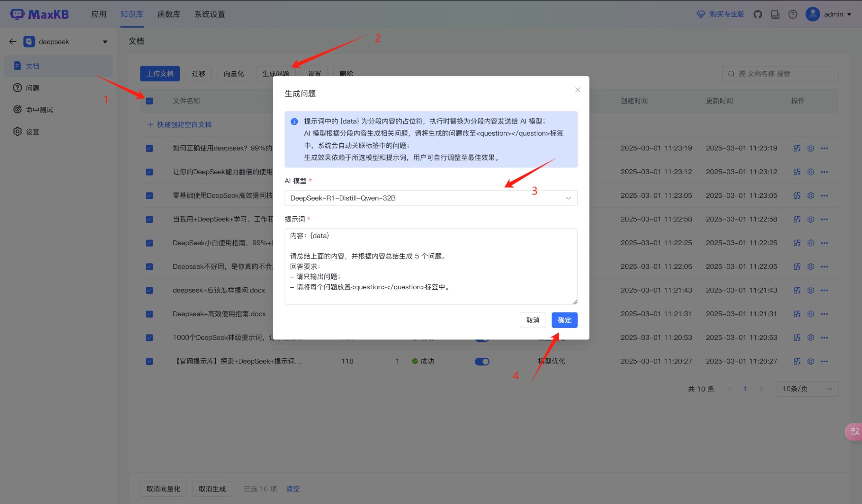Uncheck 如何正确使用deepseek document checkbox
This screenshot has height=504, width=862.
click(150, 148)
